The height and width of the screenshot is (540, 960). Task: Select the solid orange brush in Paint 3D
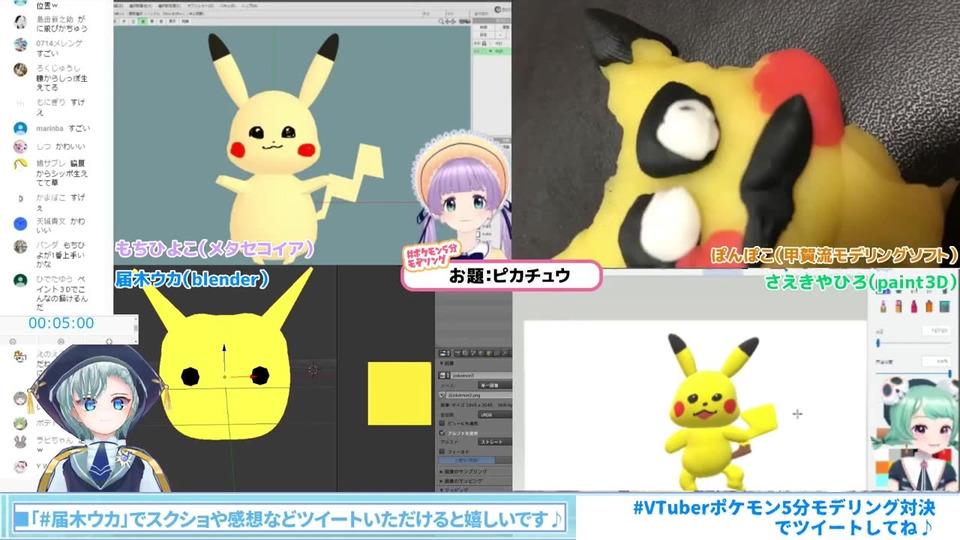(x=929, y=306)
